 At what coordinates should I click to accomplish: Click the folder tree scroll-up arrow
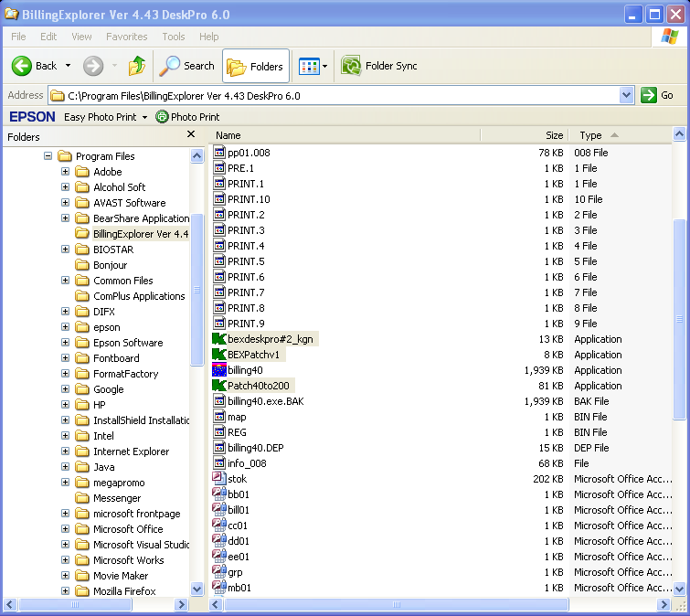point(196,155)
